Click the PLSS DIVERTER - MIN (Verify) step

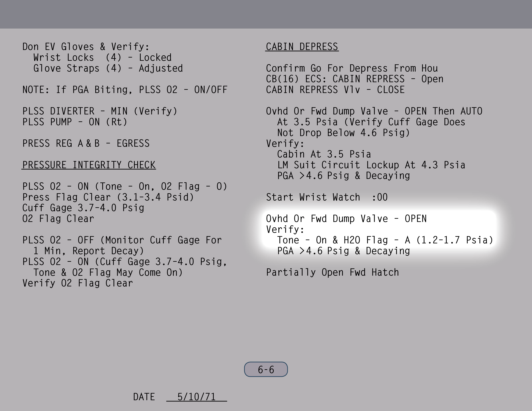coord(100,111)
